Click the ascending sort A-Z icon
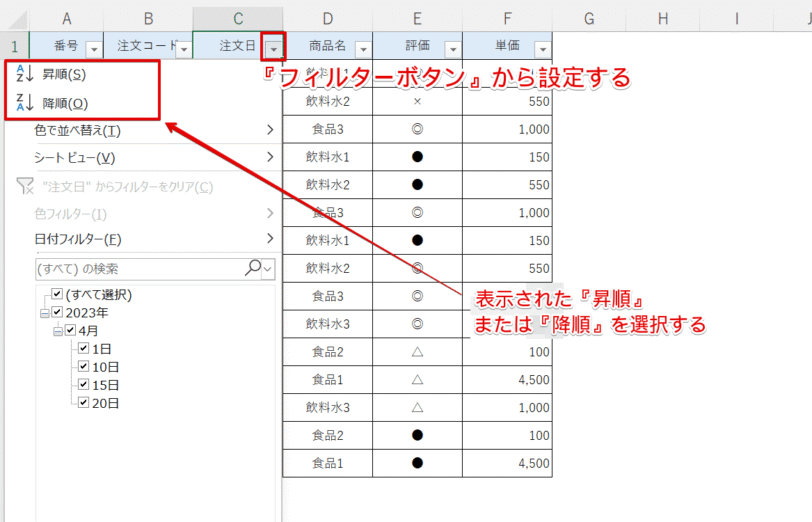 click(24, 74)
